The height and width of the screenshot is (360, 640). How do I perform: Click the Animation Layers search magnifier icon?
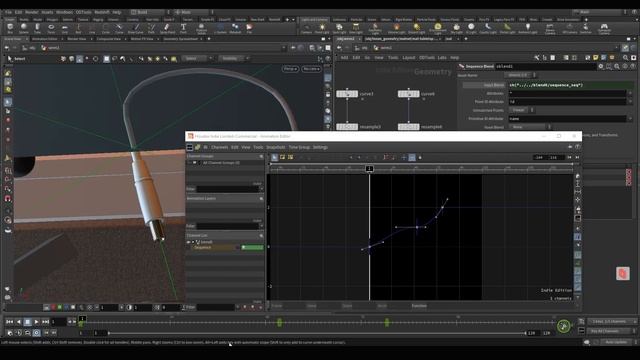click(x=261, y=198)
